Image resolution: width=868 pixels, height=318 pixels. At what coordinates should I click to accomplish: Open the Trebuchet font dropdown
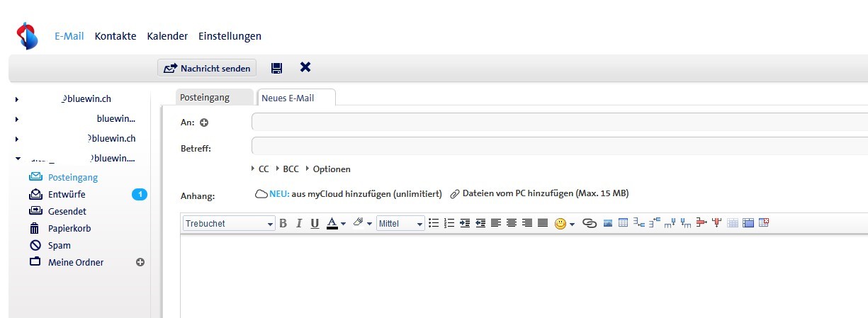pyautogui.click(x=229, y=223)
